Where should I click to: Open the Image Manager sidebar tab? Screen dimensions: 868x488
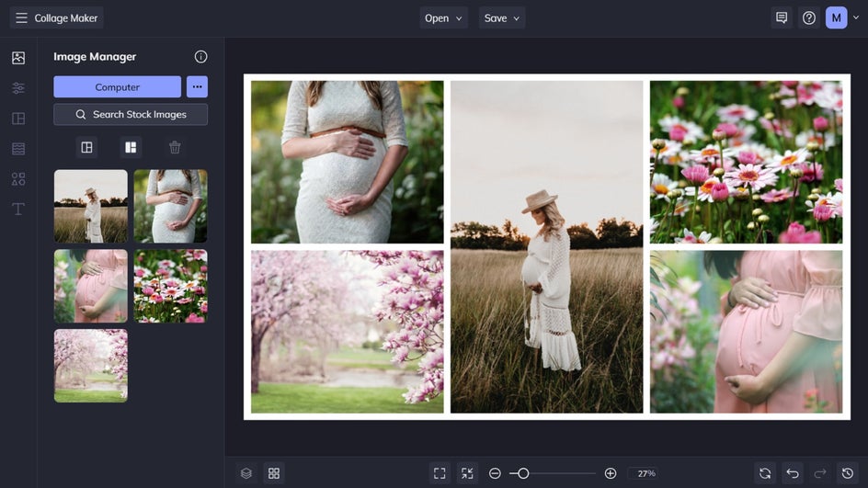18,58
